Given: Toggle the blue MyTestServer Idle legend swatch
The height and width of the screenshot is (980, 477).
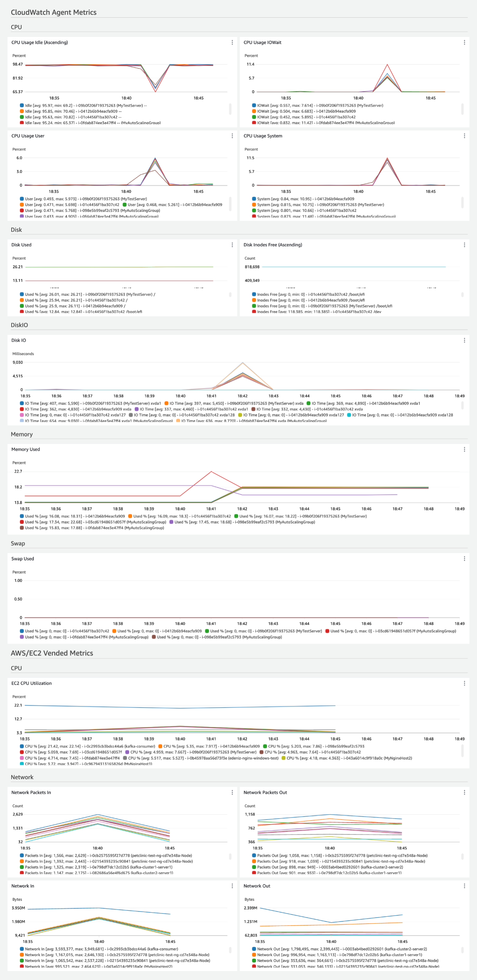Looking at the screenshot, I should pos(22,106).
